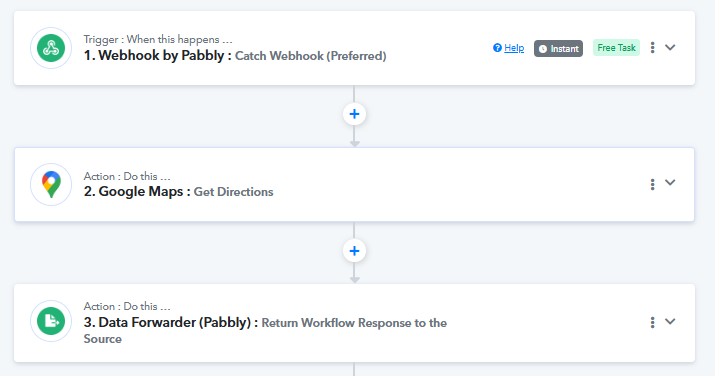The height and width of the screenshot is (376, 715).
Task: Expand the Data Forwarder step chevron
Action: pyautogui.click(x=670, y=321)
